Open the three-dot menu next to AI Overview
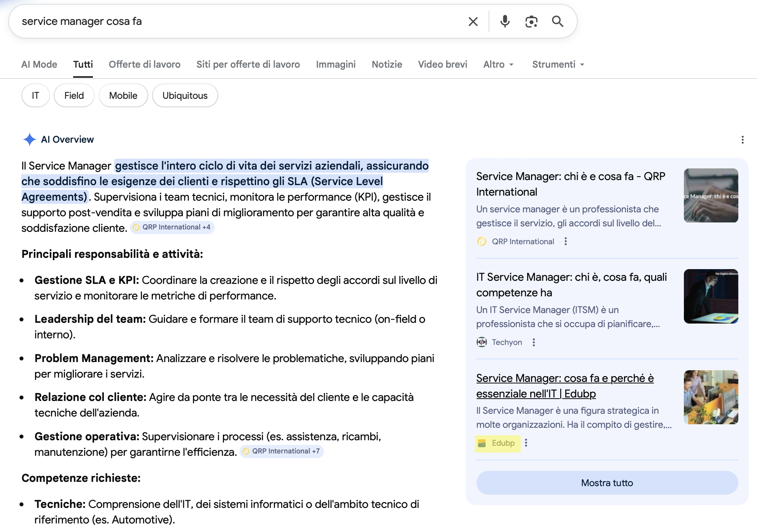 pyautogui.click(x=743, y=140)
